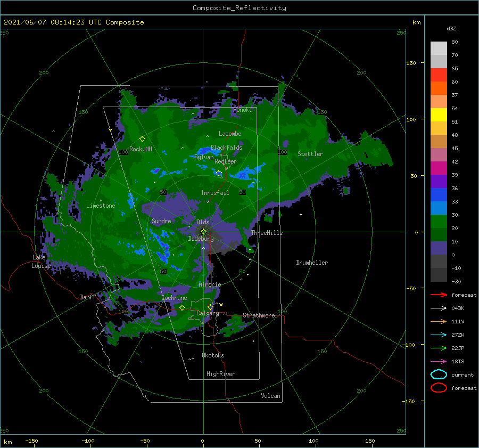Click the Airdrie label
479x448 pixels.
tap(210, 284)
